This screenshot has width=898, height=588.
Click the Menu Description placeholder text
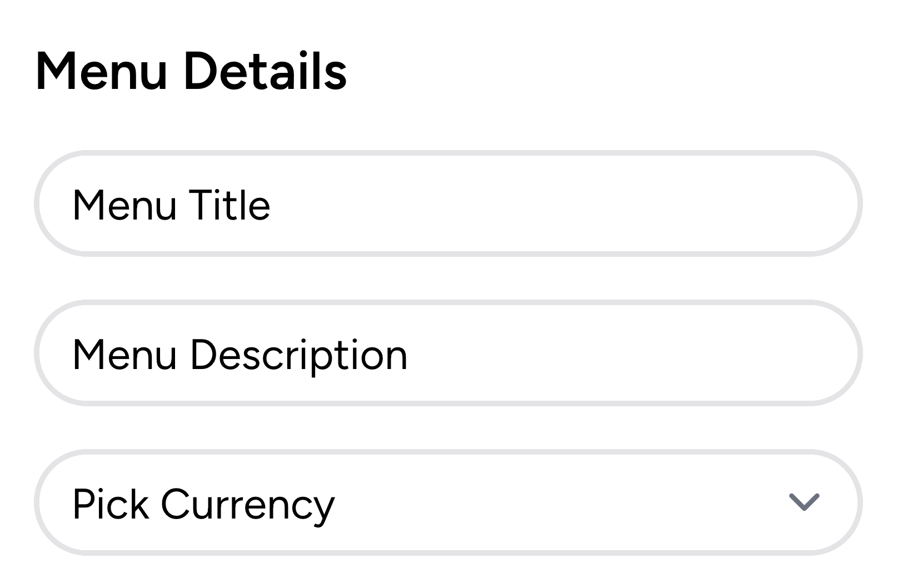(x=240, y=356)
